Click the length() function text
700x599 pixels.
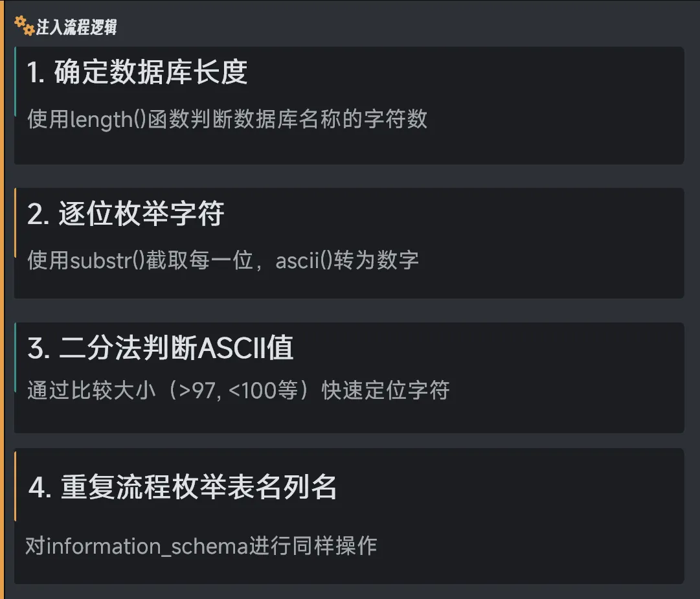(x=108, y=119)
